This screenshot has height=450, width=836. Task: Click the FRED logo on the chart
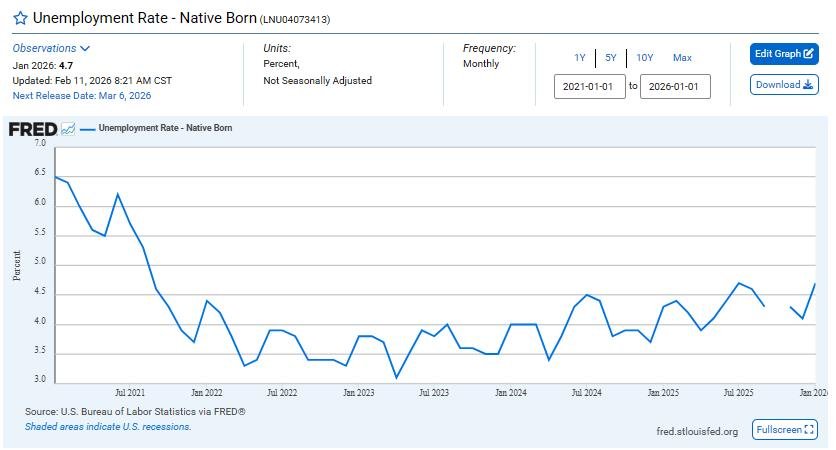tap(33, 129)
